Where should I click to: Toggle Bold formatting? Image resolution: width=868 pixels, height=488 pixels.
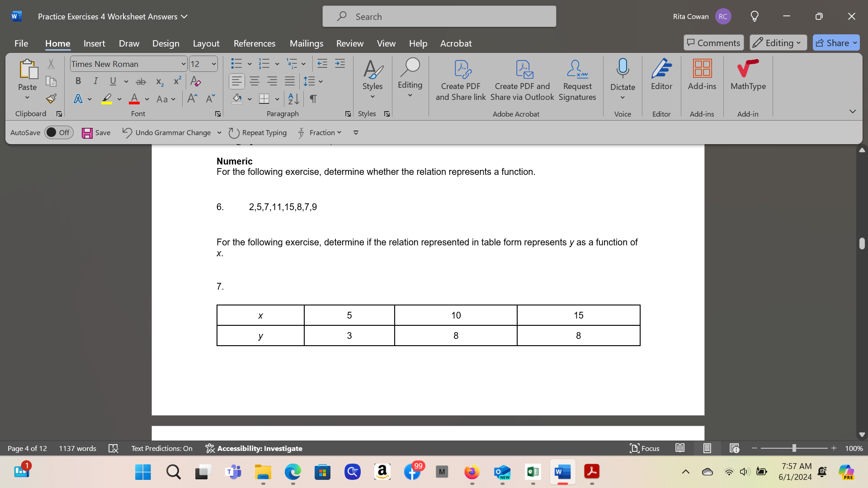point(78,81)
